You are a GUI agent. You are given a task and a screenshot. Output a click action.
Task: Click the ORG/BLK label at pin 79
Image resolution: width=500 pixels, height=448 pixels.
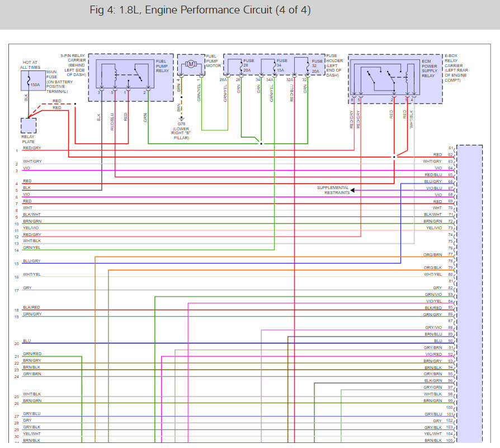(x=433, y=268)
